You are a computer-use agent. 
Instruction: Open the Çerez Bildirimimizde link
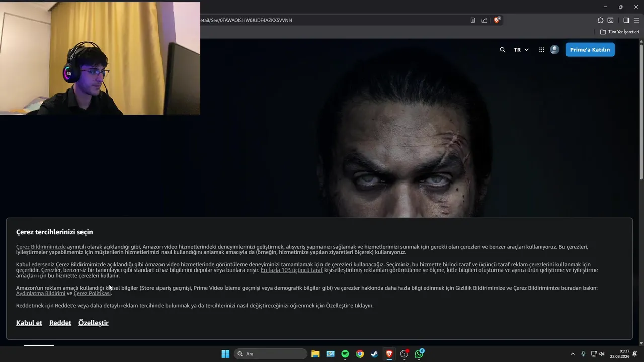(x=41, y=247)
